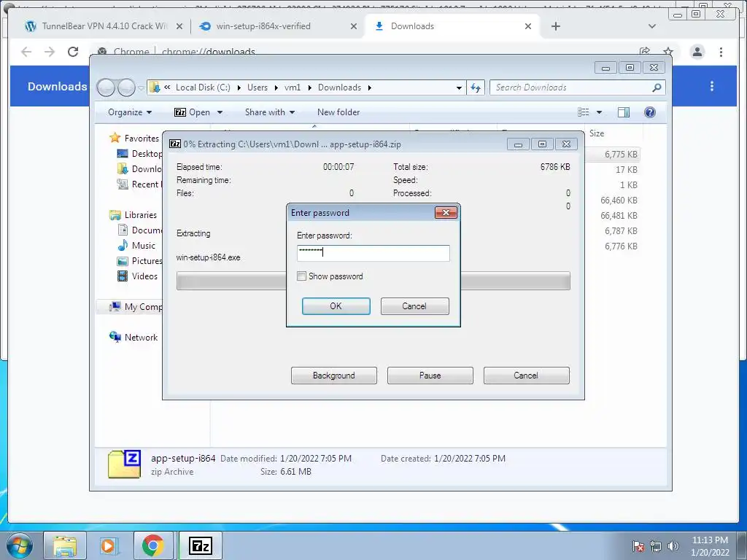This screenshot has width=747, height=560.
Task: Open the Share with menu
Action: click(x=270, y=112)
